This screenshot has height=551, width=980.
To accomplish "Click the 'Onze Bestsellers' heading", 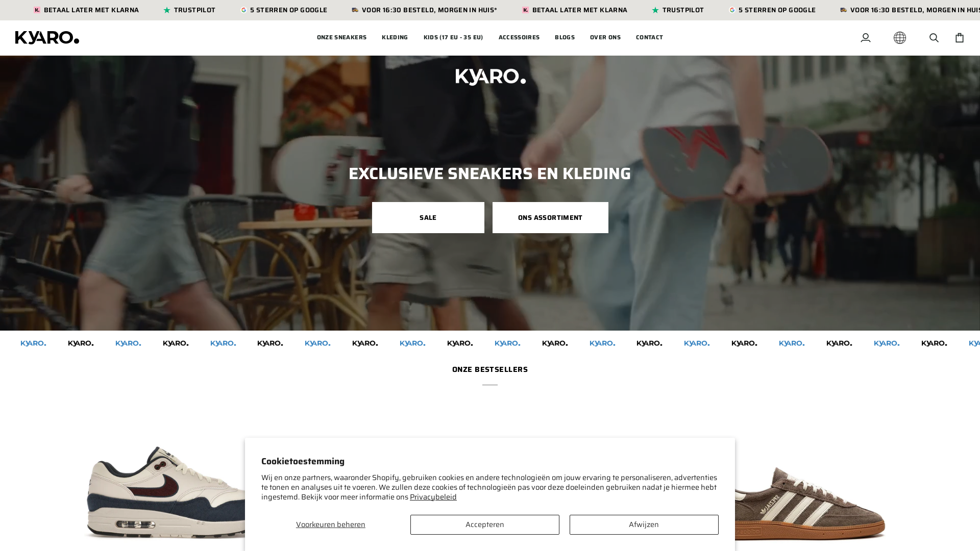I will pos(490,369).
